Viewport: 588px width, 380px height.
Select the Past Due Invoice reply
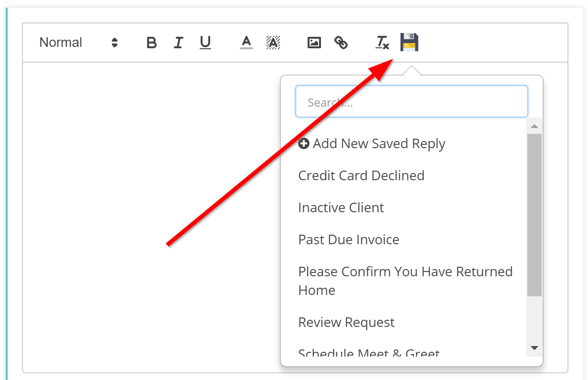349,239
